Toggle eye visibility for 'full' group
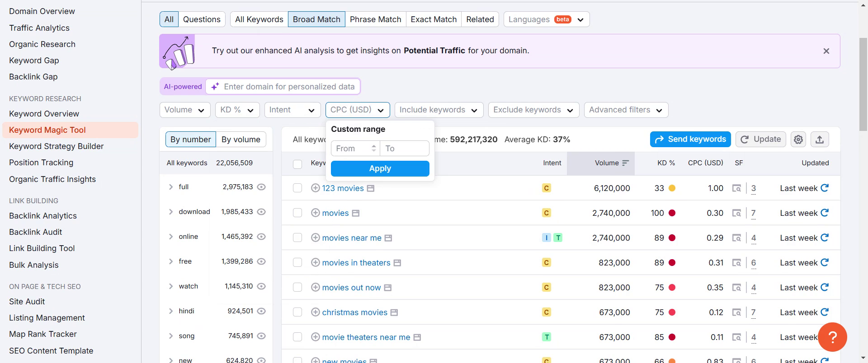 pyautogui.click(x=261, y=187)
